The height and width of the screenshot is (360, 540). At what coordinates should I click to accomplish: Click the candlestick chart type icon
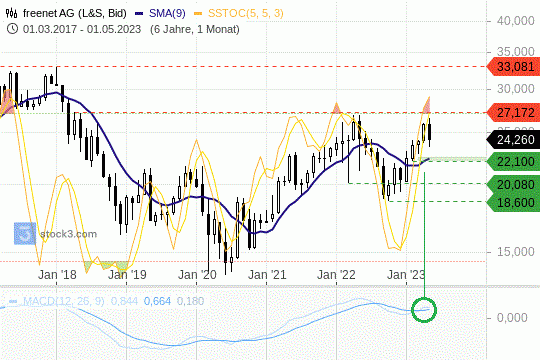11,13
